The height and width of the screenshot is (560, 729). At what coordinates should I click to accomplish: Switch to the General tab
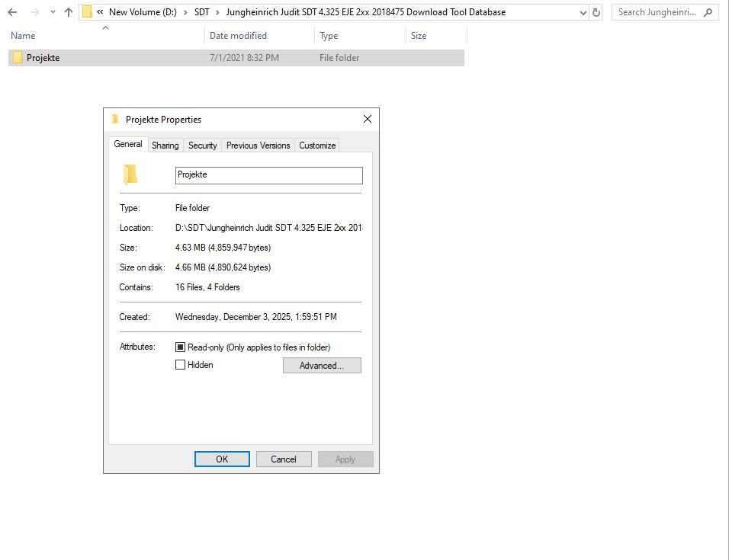[x=128, y=145]
